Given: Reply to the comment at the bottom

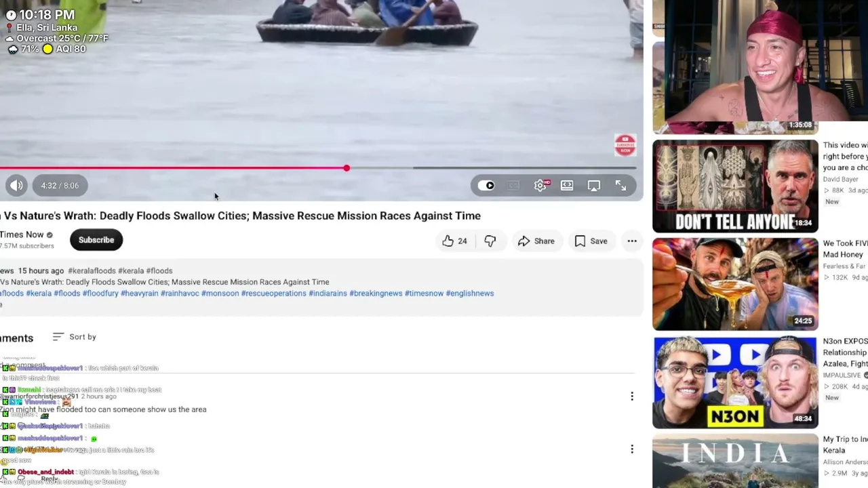Looking at the screenshot, I should (x=50, y=479).
